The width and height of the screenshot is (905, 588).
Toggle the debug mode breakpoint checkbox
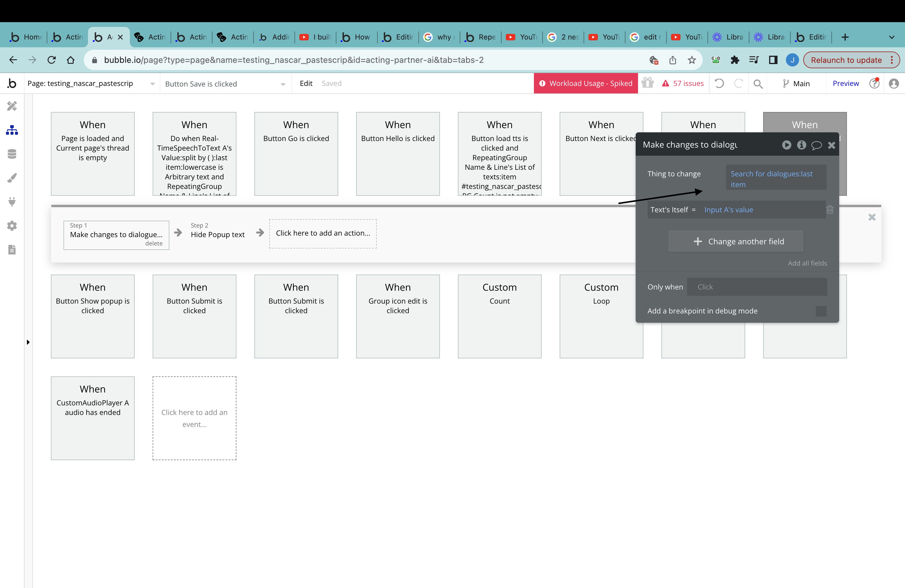coord(821,311)
